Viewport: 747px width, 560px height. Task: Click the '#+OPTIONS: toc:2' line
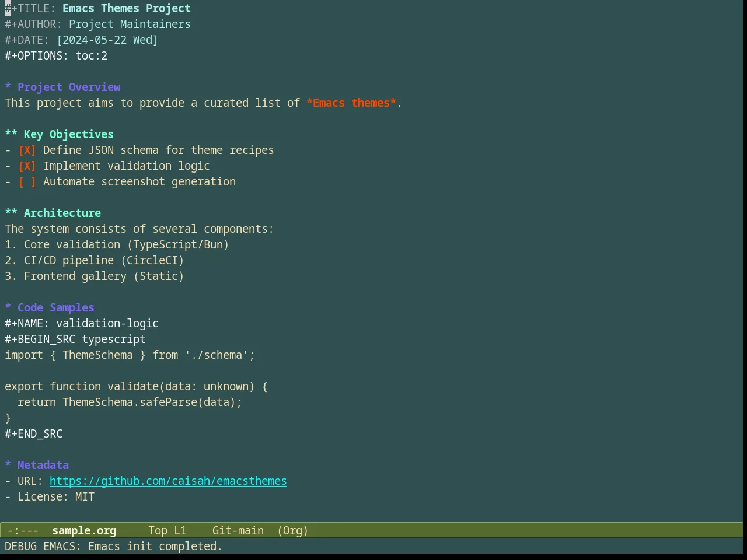[x=56, y=56]
